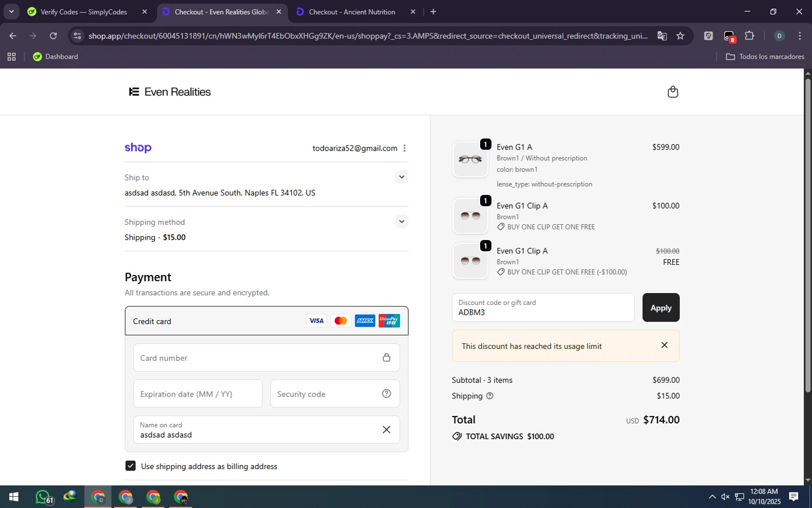Open the Windows Start menu
The image size is (812, 508).
point(14,497)
